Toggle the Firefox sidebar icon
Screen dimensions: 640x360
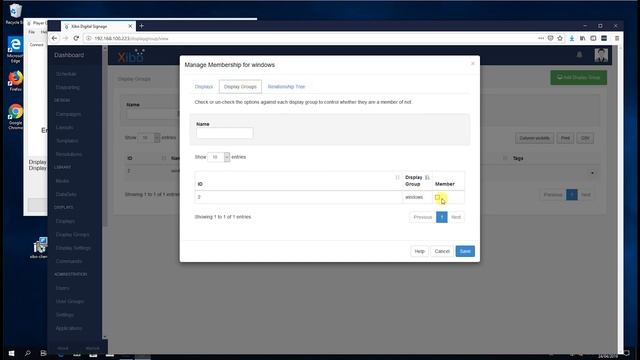pyautogui.click(x=593, y=38)
